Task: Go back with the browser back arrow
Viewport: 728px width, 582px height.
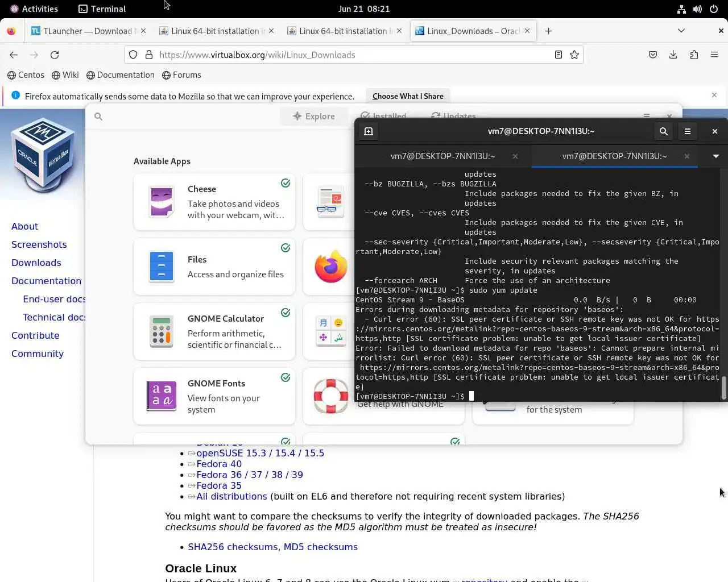Action: pos(14,55)
